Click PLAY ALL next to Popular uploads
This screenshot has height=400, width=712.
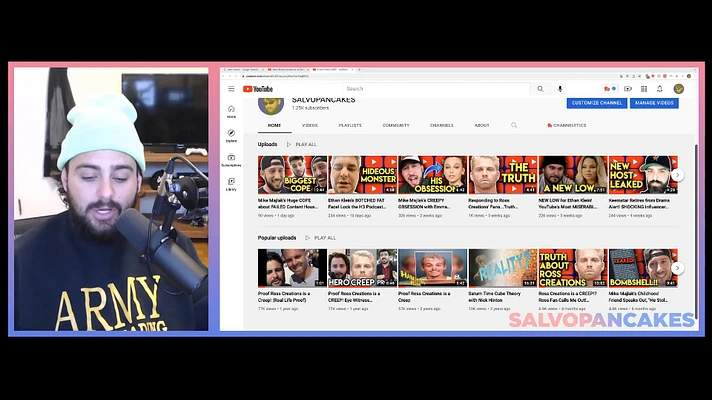321,238
